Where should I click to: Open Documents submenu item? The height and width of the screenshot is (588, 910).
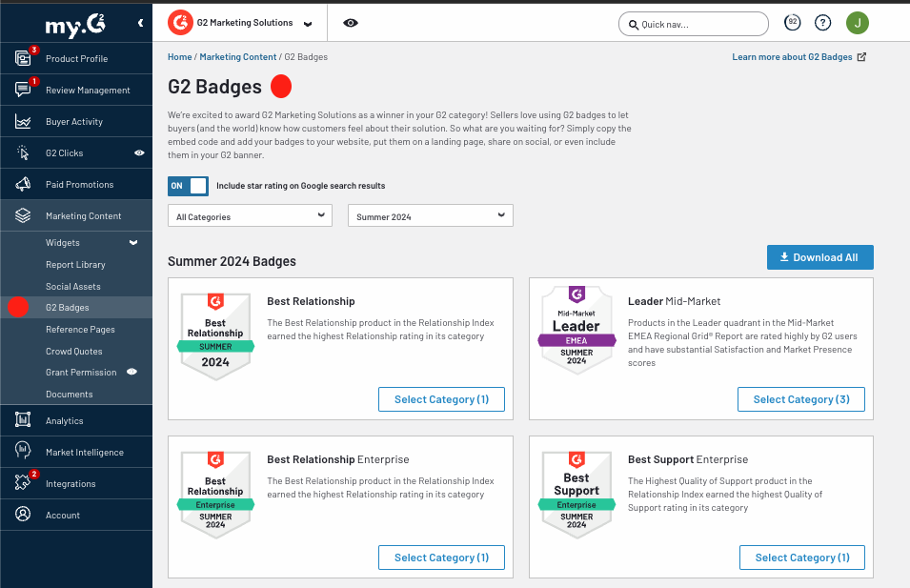pos(69,395)
